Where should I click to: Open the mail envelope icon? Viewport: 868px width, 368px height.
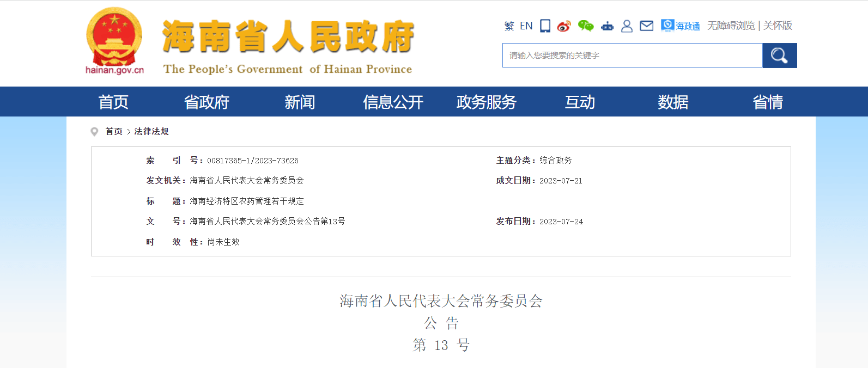coord(646,26)
